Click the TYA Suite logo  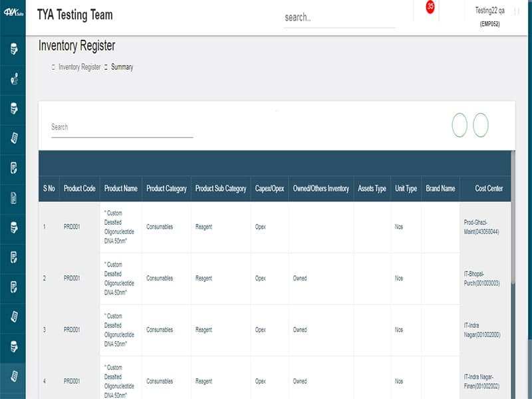pyautogui.click(x=13, y=14)
